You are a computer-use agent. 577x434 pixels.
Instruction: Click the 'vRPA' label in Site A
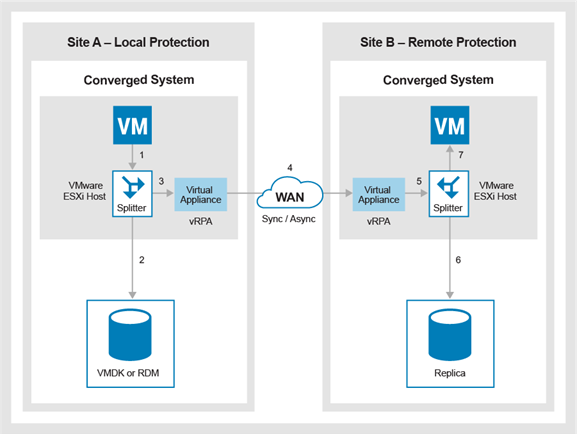[201, 221]
